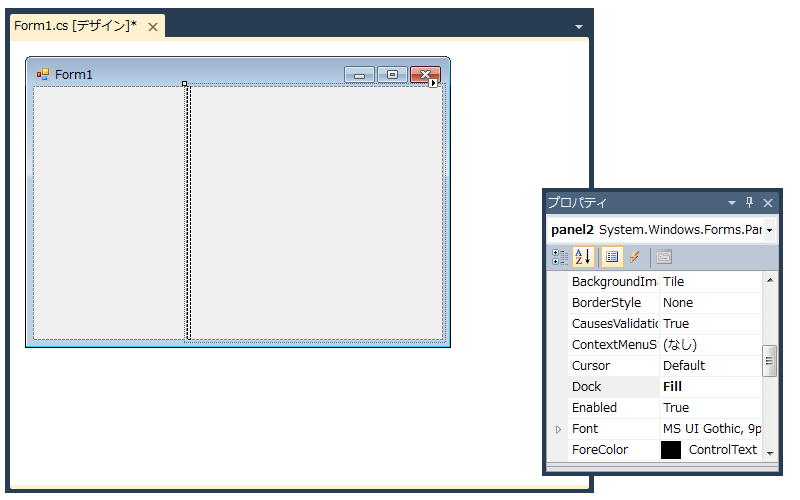
Task: Open プロパティ window position dropdown arrow
Action: 732,203
